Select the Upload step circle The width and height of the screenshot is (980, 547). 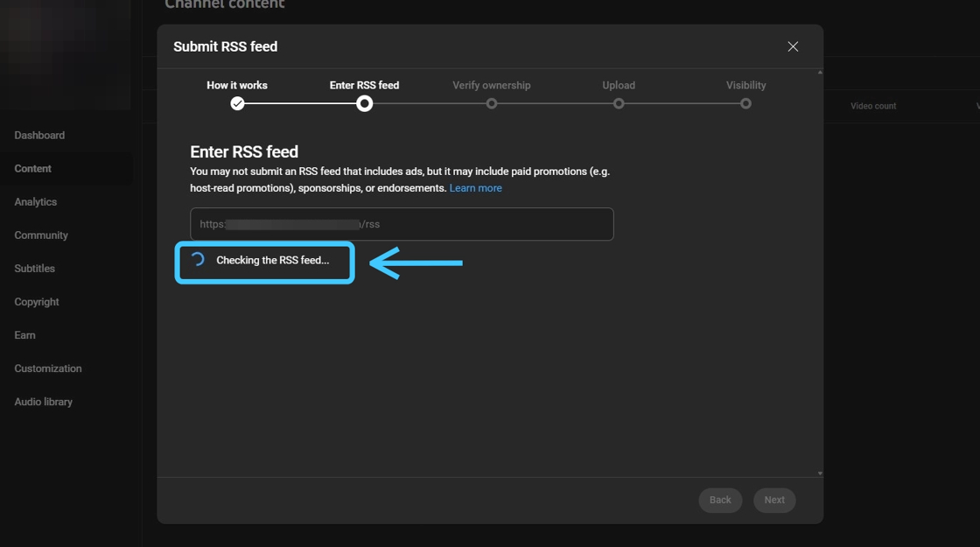pyautogui.click(x=619, y=103)
